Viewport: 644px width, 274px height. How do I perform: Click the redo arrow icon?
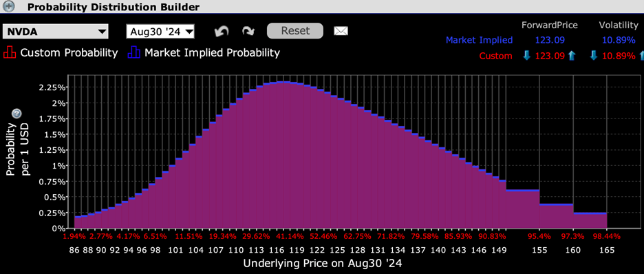tap(248, 31)
